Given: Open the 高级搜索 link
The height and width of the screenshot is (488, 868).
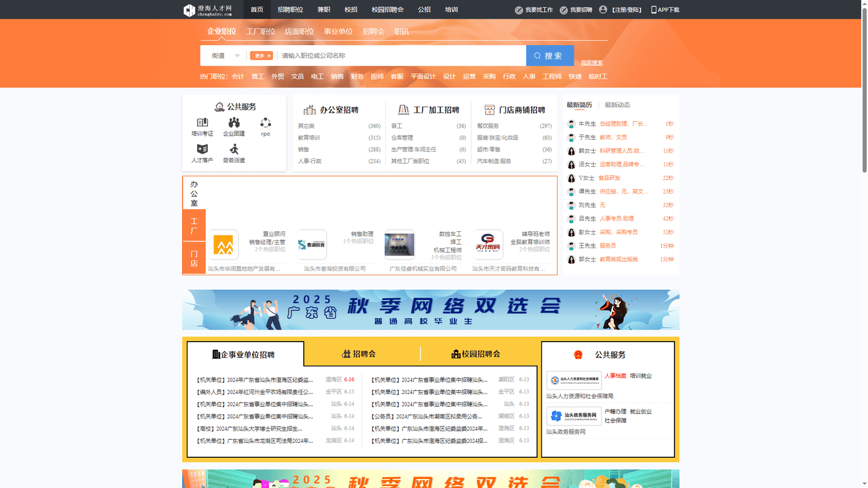Looking at the screenshot, I should pyautogui.click(x=591, y=63).
